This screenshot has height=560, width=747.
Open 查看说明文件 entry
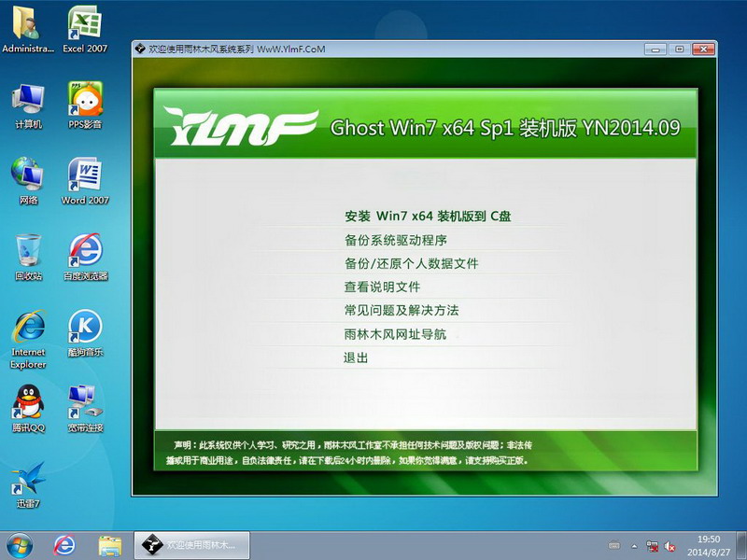point(382,287)
